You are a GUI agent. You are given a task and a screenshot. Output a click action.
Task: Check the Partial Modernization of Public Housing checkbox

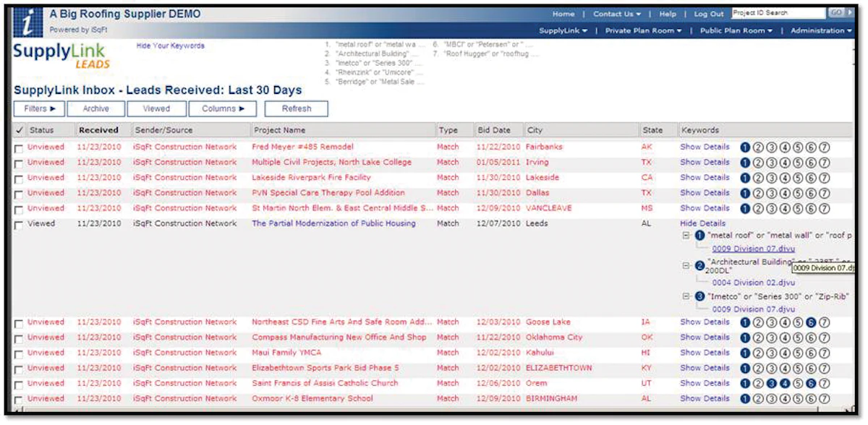click(x=20, y=225)
